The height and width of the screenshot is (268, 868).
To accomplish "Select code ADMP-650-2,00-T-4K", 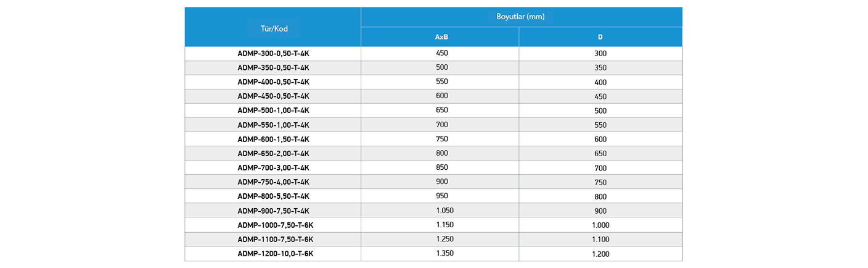I will click(x=273, y=153).
